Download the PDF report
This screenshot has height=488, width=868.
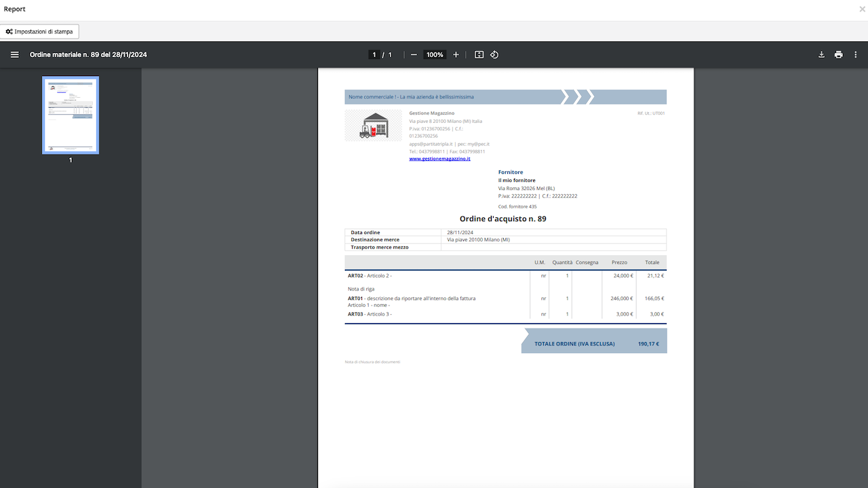(821, 54)
